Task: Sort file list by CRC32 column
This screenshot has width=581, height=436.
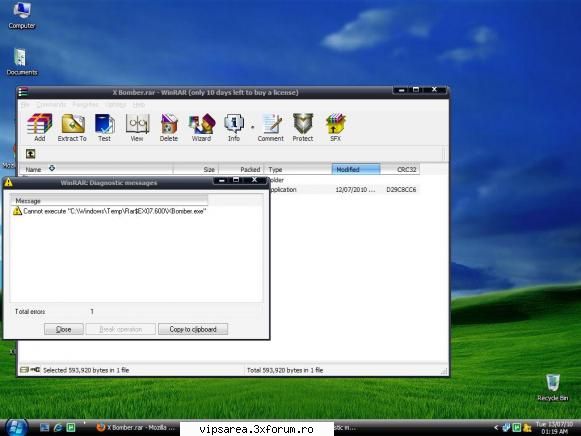Action: click(x=400, y=169)
